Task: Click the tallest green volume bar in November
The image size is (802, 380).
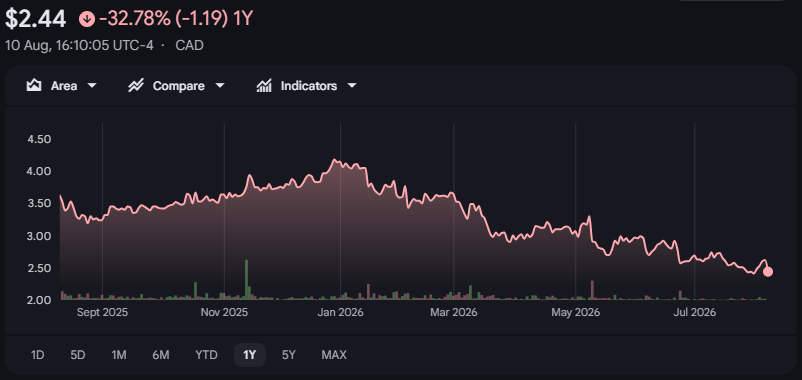Action: [247, 279]
